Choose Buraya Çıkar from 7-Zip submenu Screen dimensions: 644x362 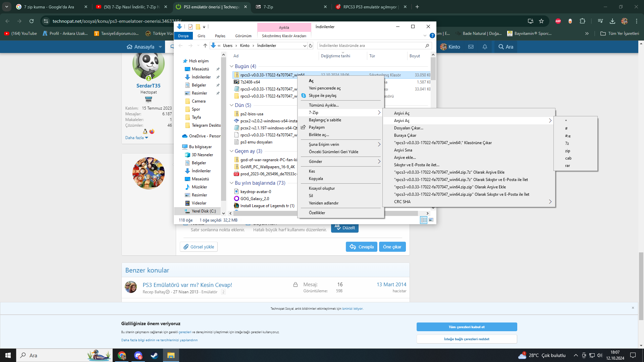pyautogui.click(x=405, y=135)
